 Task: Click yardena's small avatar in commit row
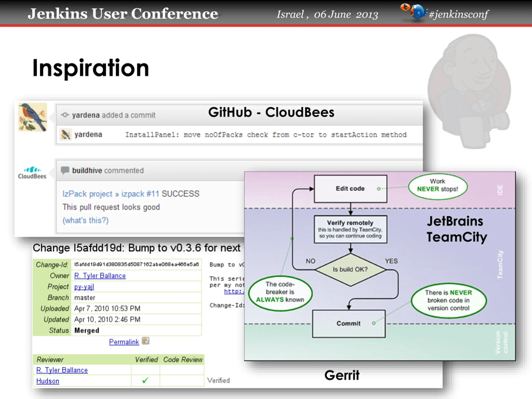(x=65, y=135)
